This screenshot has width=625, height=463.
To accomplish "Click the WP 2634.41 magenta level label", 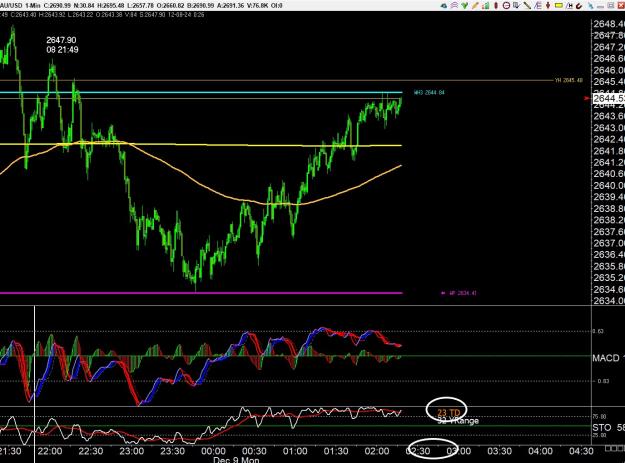I will pos(462,293).
